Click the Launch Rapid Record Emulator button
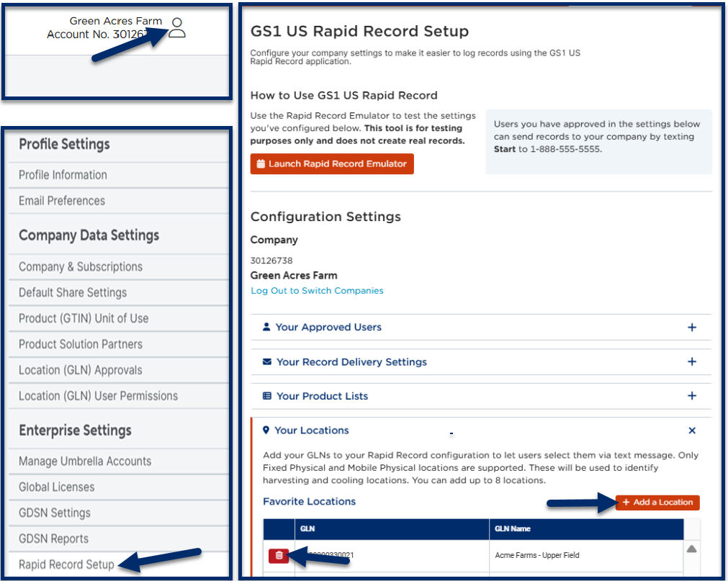Viewport: 728px width, 581px height. pyautogui.click(x=332, y=164)
